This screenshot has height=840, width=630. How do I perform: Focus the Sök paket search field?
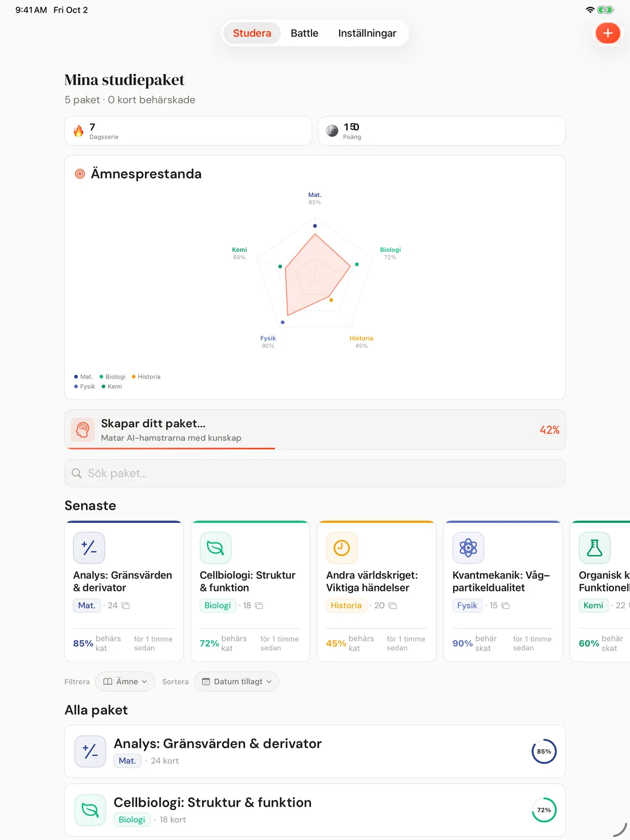[x=315, y=474]
